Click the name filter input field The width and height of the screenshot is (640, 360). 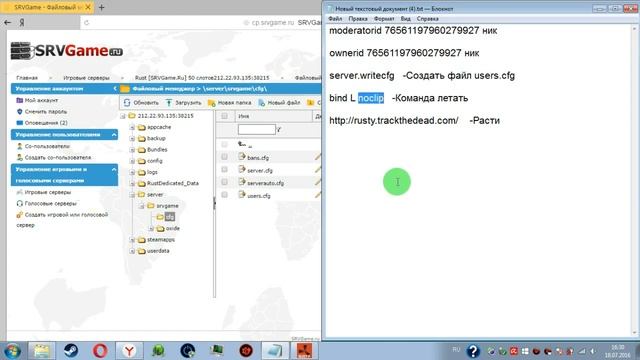click(x=257, y=130)
